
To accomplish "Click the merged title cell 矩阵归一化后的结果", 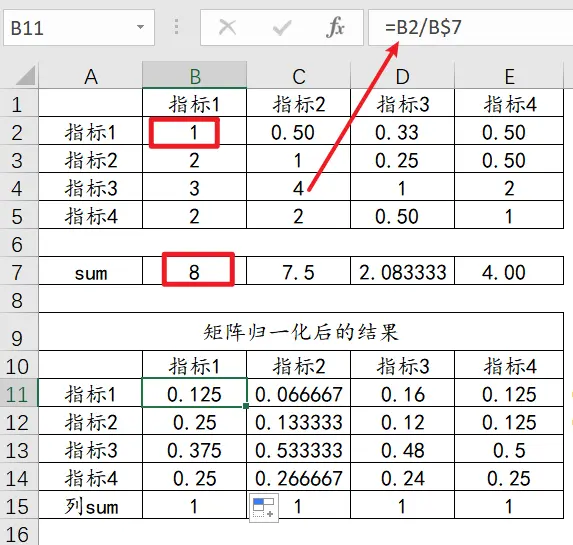I will pos(301,332).
